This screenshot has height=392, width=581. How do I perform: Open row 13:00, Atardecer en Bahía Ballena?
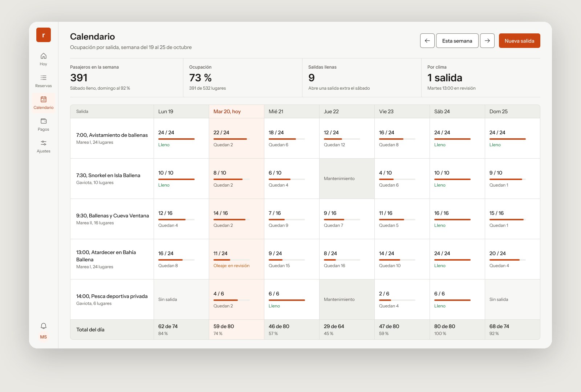click(x=112, y=259)
